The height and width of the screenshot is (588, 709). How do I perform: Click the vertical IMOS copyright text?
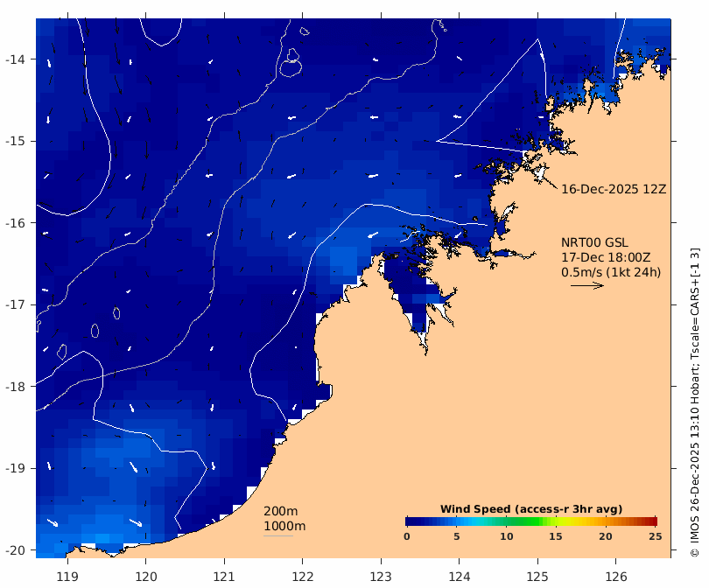coord(695,402)
